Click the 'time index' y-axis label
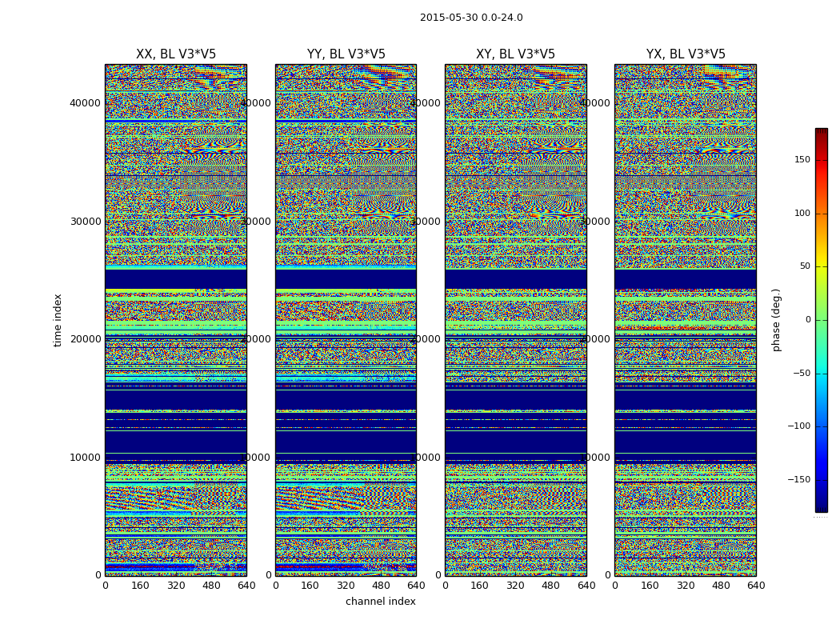This screenshot has width=840, height=640. tap(58, 320)
